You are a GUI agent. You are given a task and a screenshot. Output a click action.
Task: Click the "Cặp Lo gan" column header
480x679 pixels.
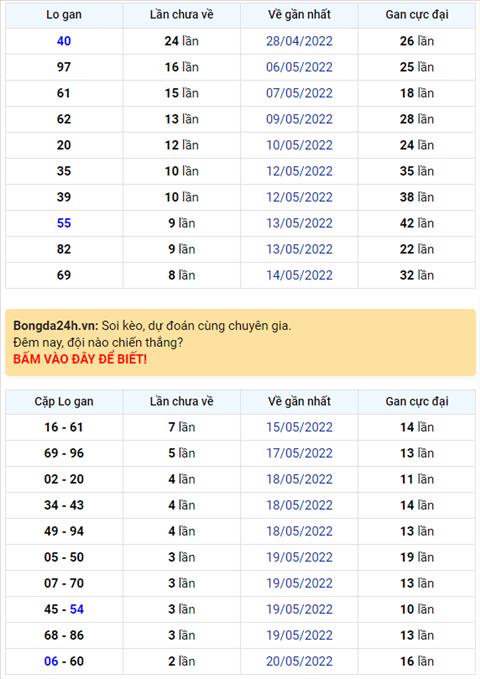tap(64, 401)
